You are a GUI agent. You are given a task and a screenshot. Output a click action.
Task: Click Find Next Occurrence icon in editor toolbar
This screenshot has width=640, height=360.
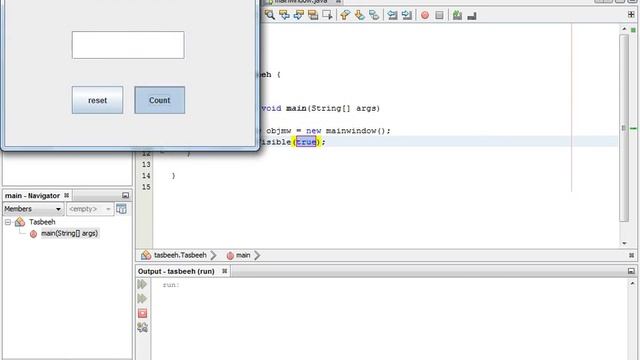(x=299, y=15)
